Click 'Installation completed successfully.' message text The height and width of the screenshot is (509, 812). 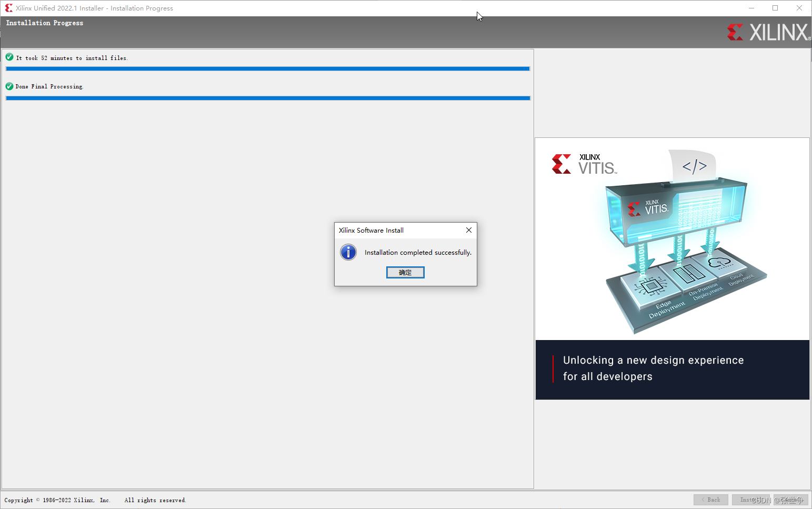[418, 253]
